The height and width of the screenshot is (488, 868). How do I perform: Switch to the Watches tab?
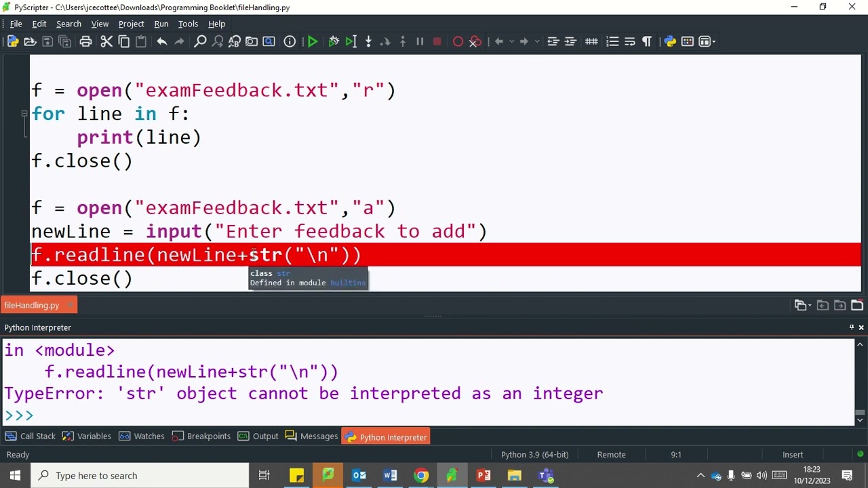coord(142,436)
